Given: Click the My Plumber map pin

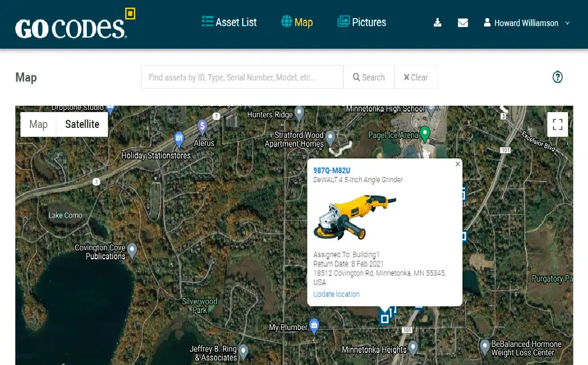Looking at the screenshot, I should (x=314, y=325).
